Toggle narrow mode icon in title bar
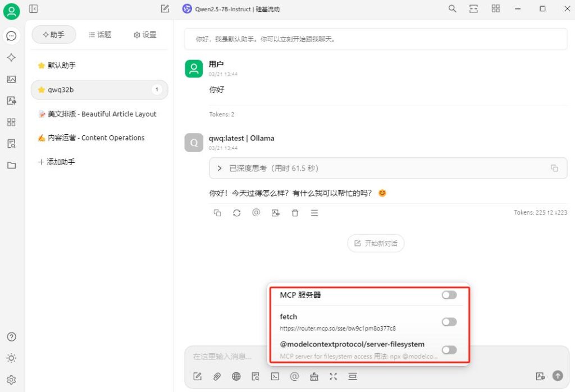 (x=473, y=9)
